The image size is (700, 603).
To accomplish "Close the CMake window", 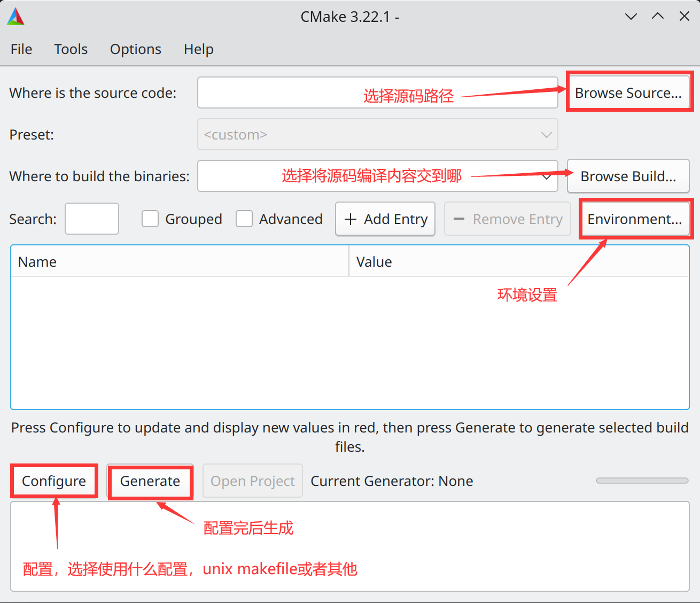I will 685,16.
